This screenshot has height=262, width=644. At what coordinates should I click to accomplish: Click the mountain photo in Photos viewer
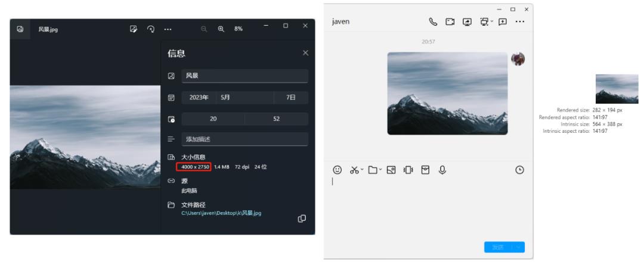(85, 138)
